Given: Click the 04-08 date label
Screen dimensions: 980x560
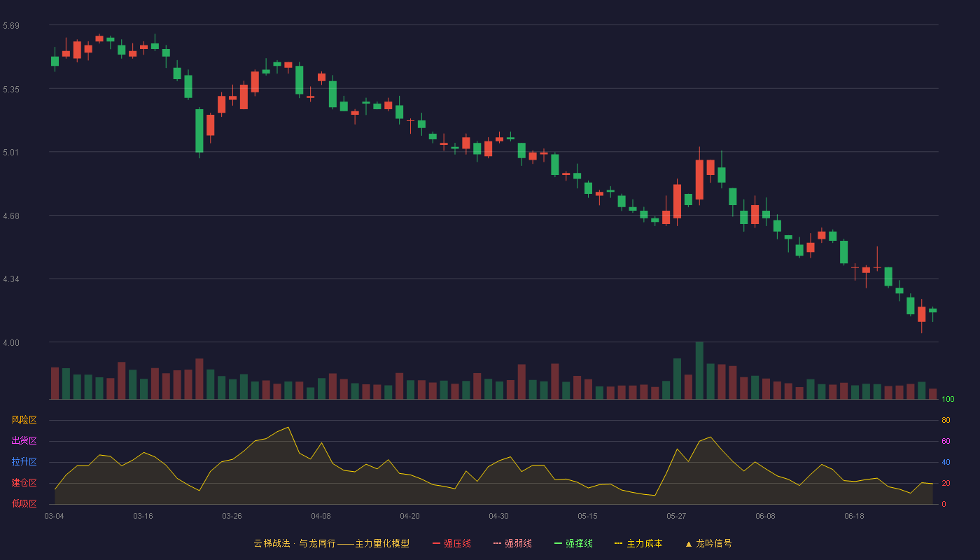Looking at the screenshot, I should pyautogui.click(x=321, y=516).
